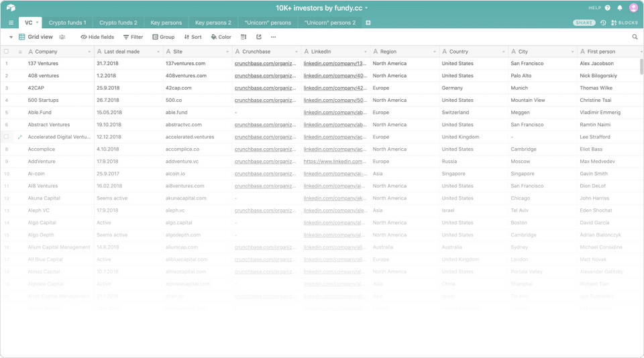
Task: Click the share view export icon
Action: point(259,37)
